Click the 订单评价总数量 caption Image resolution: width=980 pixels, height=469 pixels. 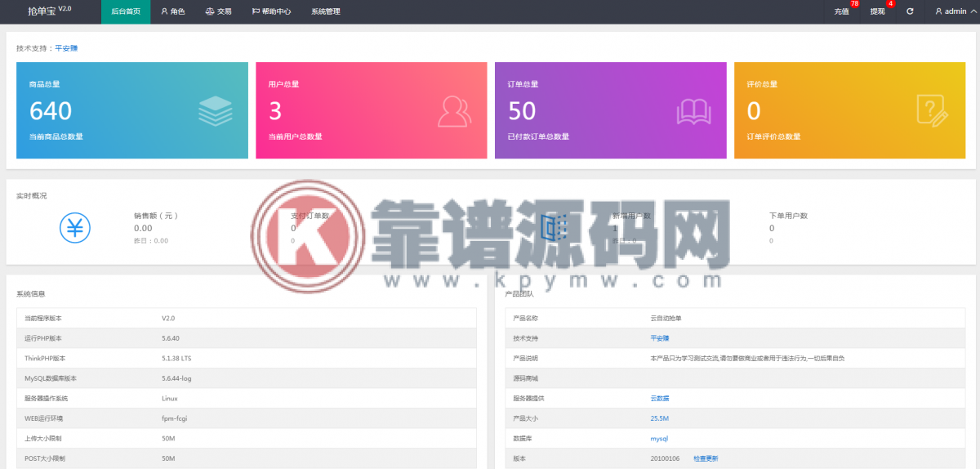click(773, 136)
